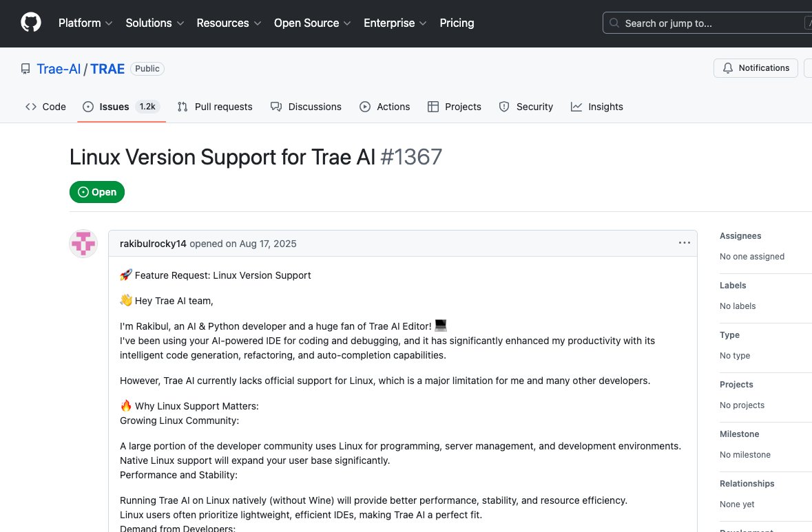Open the Trae-AI organization link
The height and width of the screenshot is (532, 812).
pyautogui.click(x=59, y=69)
